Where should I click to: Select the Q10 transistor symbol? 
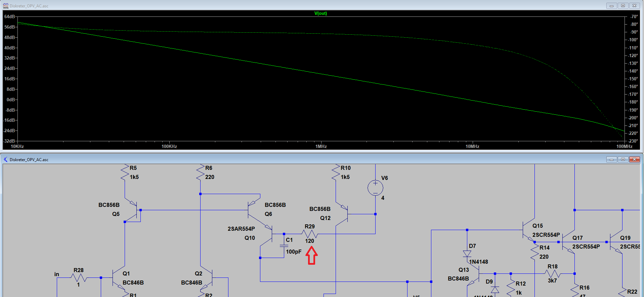coord(266,234)
